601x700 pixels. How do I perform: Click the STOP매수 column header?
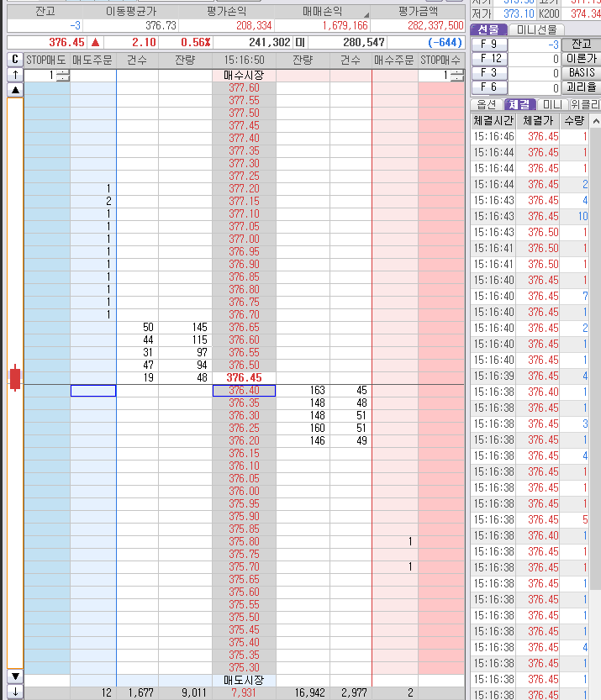[x=440, y=60]
